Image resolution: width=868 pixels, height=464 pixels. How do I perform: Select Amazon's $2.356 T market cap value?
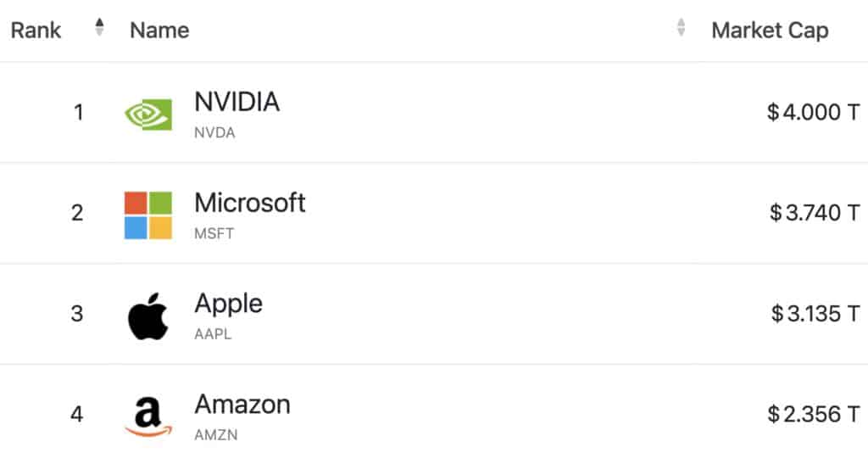(813, 415)
